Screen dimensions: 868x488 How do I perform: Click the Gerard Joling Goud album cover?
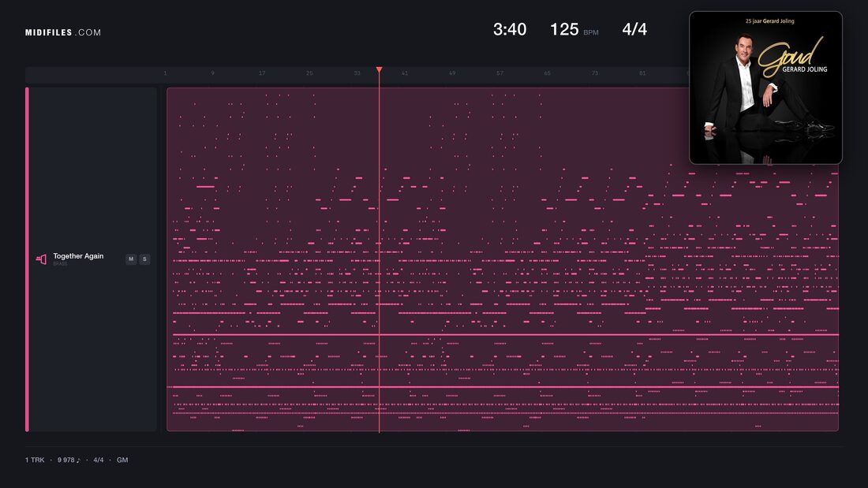[x=765, y=88]
